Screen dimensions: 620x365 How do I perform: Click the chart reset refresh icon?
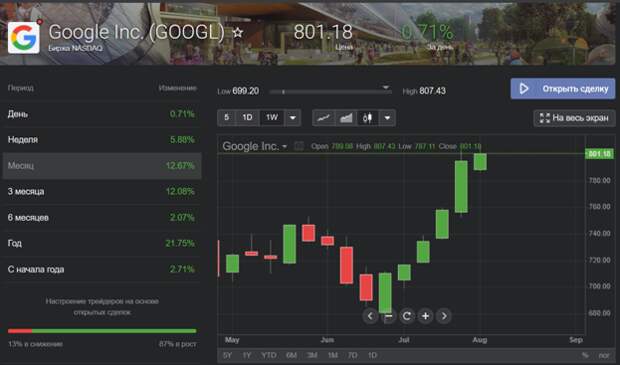407,316
